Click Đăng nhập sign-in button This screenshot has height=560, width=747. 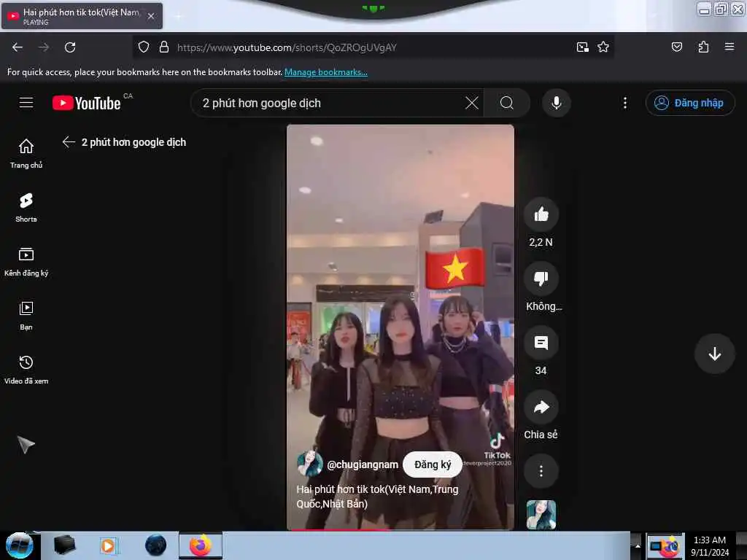coord(690,103)
